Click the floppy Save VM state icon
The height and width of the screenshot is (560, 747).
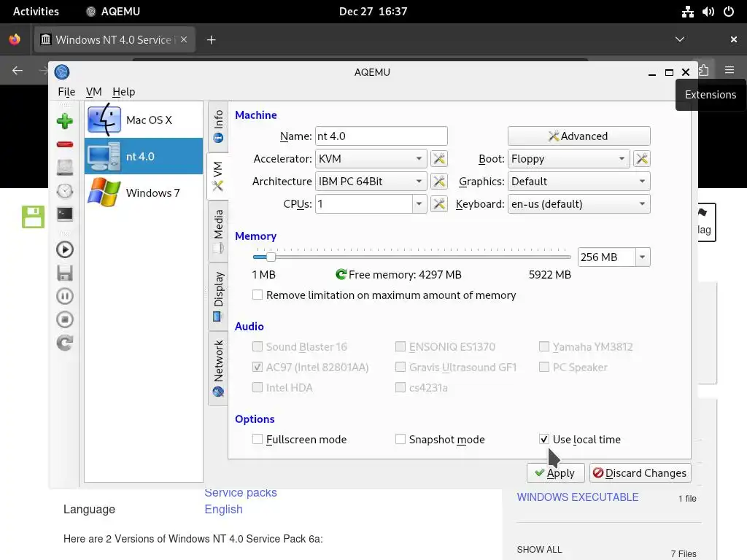[x=65, y=273]
